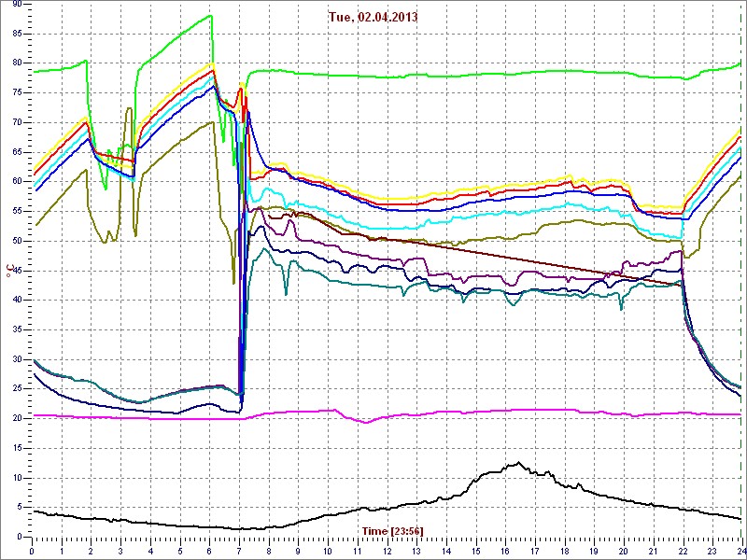This screenshot has height=560, width=747.
Task: Click the 'Time [23:56]' axis caption
Action: point(392,530)
